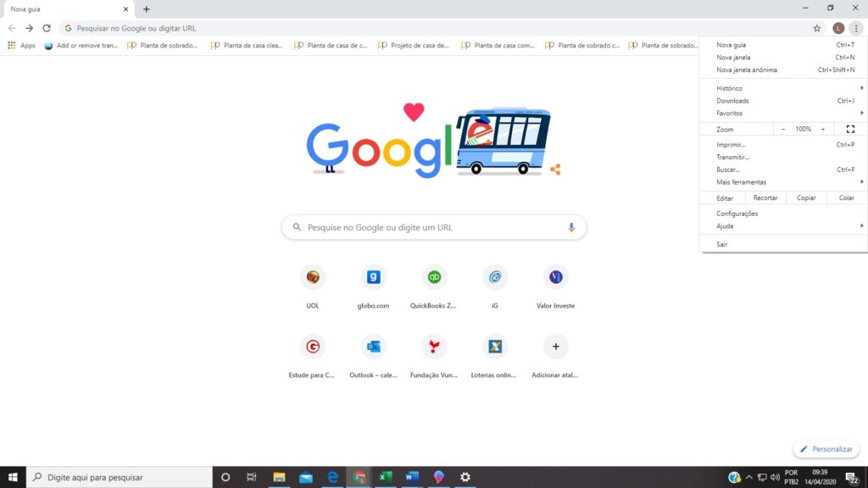Click the browser back arrow
The height and width of the screenshot is (488, 868).
(12, 28)
